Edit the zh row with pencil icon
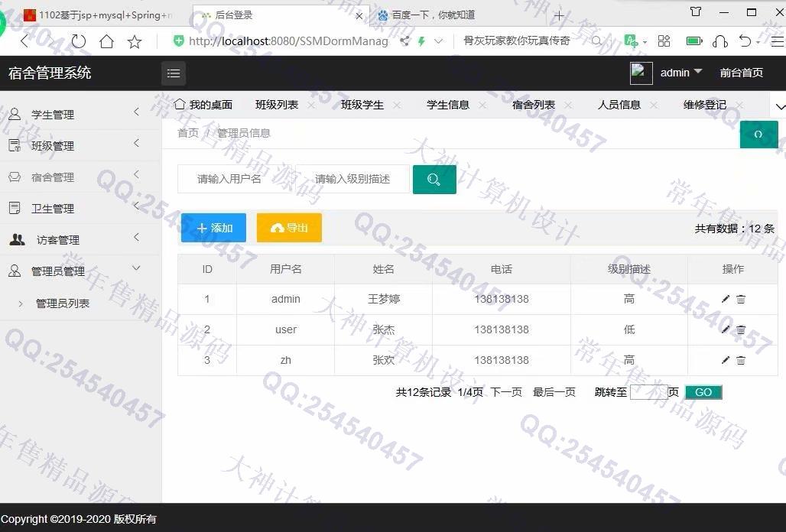Image resolution: width=786 pixels, height=532 pixels. pos(726,360)
